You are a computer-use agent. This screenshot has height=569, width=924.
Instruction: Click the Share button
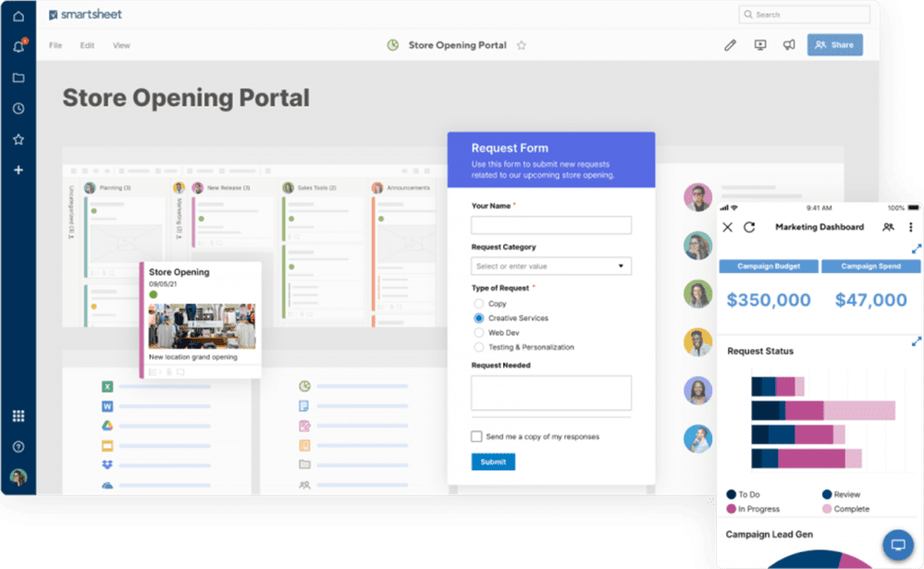pyautogui.click(x=835, y=44)
